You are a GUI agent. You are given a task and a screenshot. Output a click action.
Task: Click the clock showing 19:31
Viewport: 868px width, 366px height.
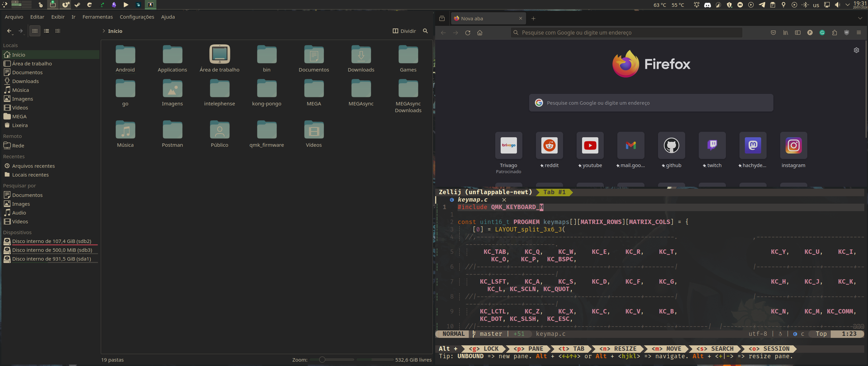(860, 5)
